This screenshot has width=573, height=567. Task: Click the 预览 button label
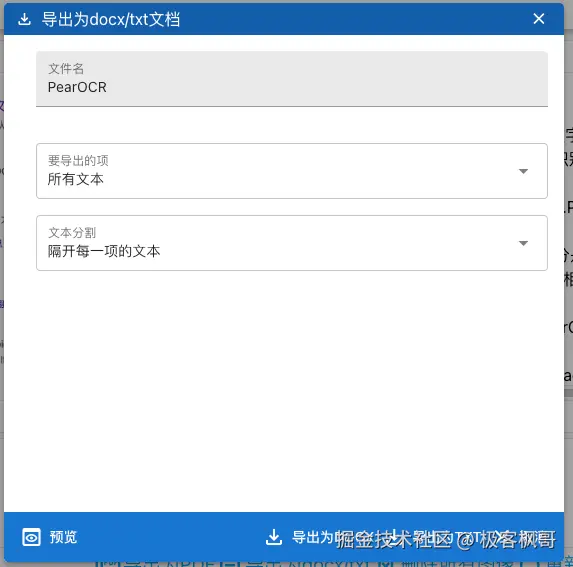[63, 537]
